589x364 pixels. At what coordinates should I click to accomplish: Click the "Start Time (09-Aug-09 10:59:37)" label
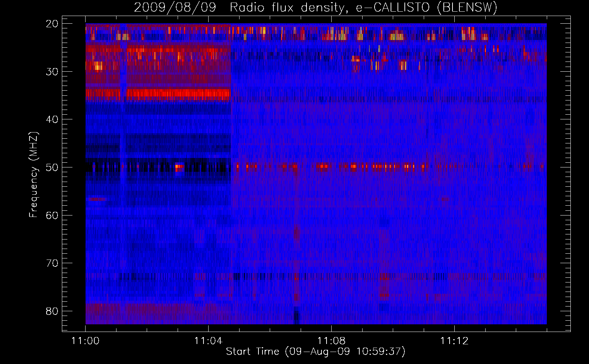click(x=316, y=352)
